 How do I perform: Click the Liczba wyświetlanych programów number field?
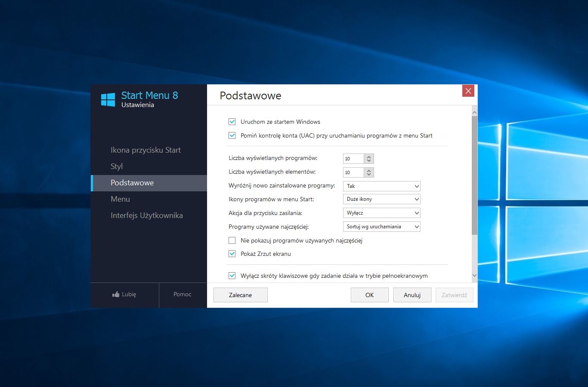coord(353,159)
